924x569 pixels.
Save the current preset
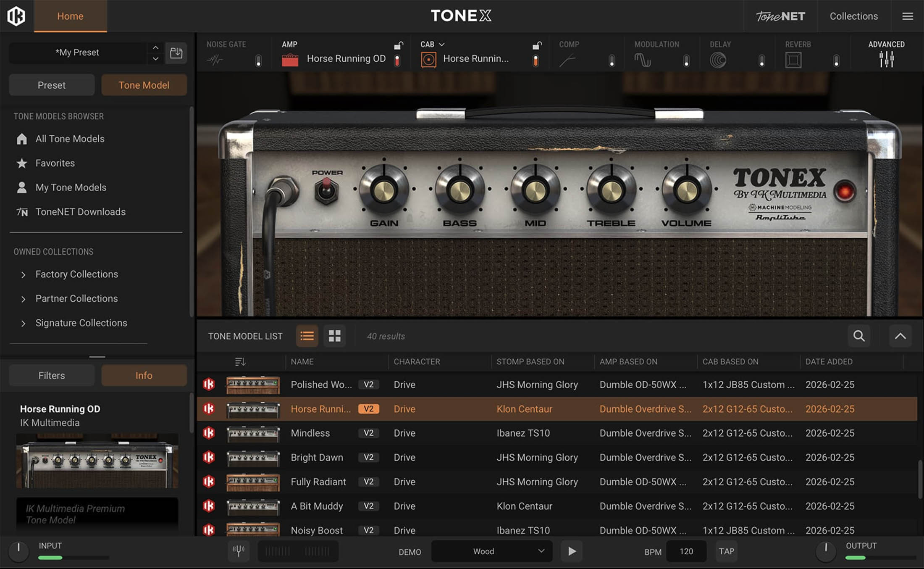(x=176, y=53)
